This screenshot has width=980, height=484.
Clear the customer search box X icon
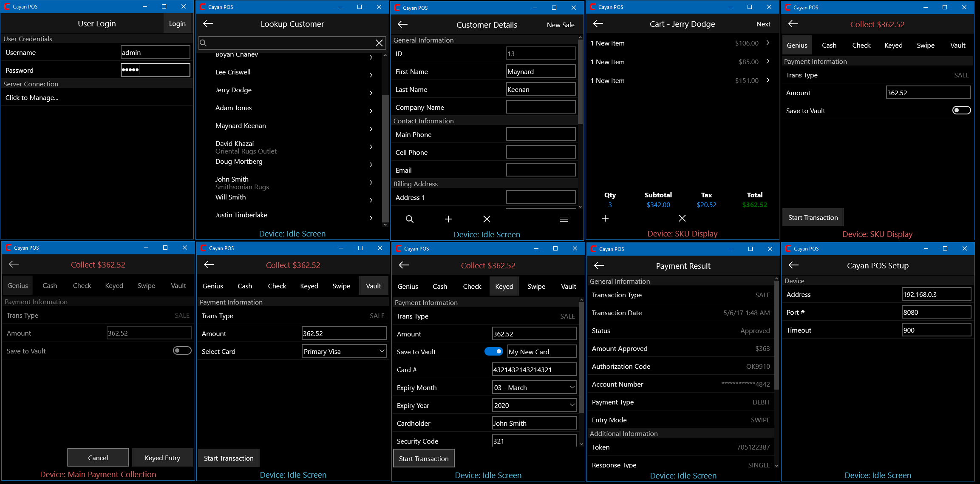coord(379,43)
